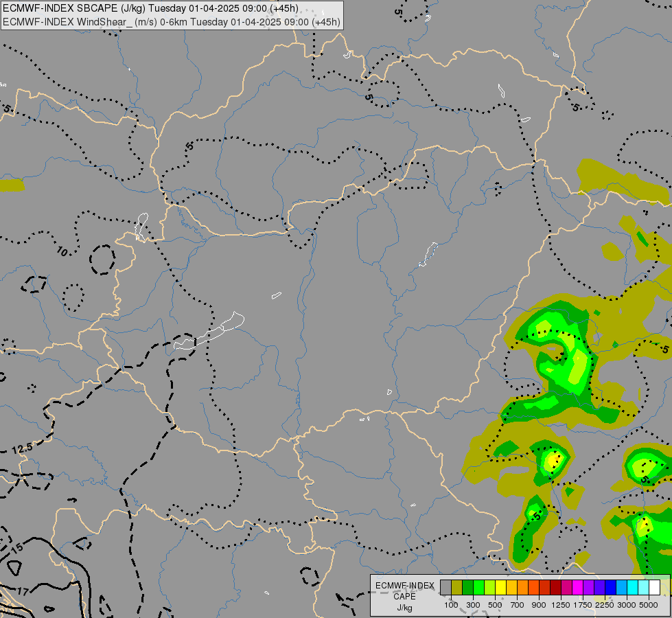672x618 pixels.
Task: Select the pale cyan legend swatch
Action: [x=643, y=587]
